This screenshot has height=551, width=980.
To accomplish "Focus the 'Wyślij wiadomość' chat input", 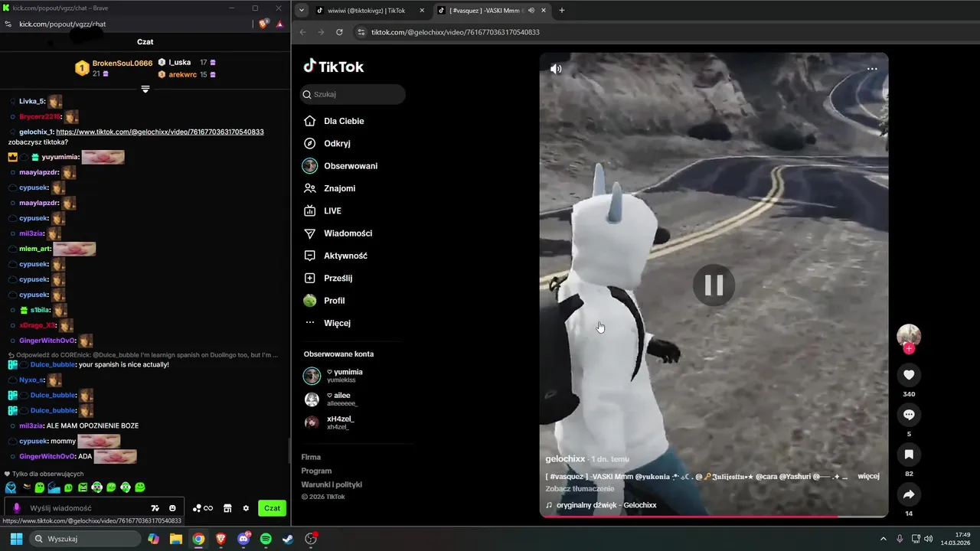I will coord(84,508).
